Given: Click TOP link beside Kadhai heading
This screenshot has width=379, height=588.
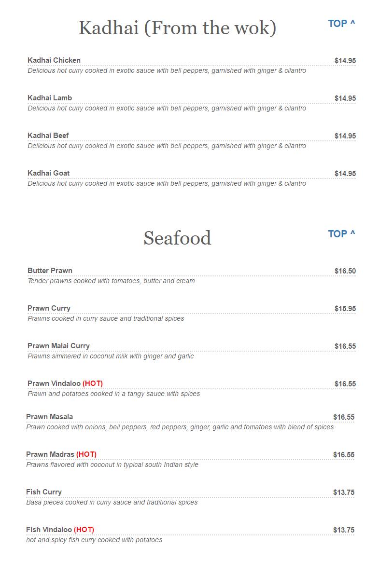Looking at the screenshot, I should [341, 24].
